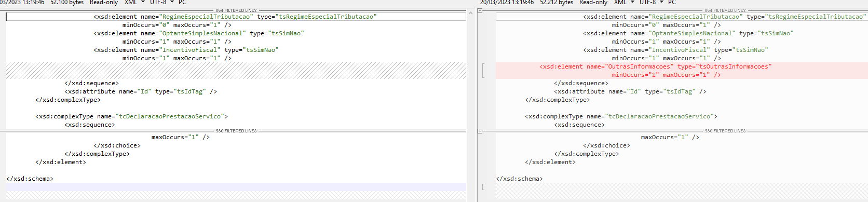
Task: Click right pane Read-only status label
Action: (x=593, y=3)
